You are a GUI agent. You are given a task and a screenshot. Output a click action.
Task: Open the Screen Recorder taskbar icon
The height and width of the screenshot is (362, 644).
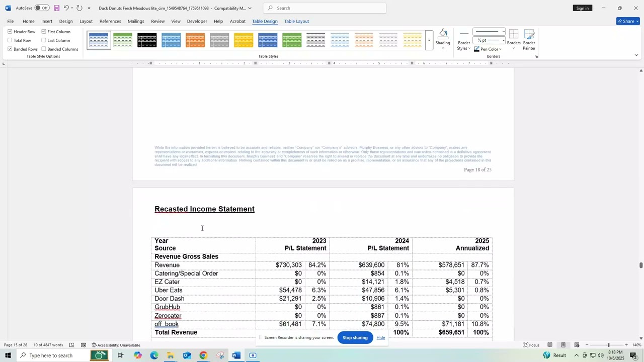253,355
